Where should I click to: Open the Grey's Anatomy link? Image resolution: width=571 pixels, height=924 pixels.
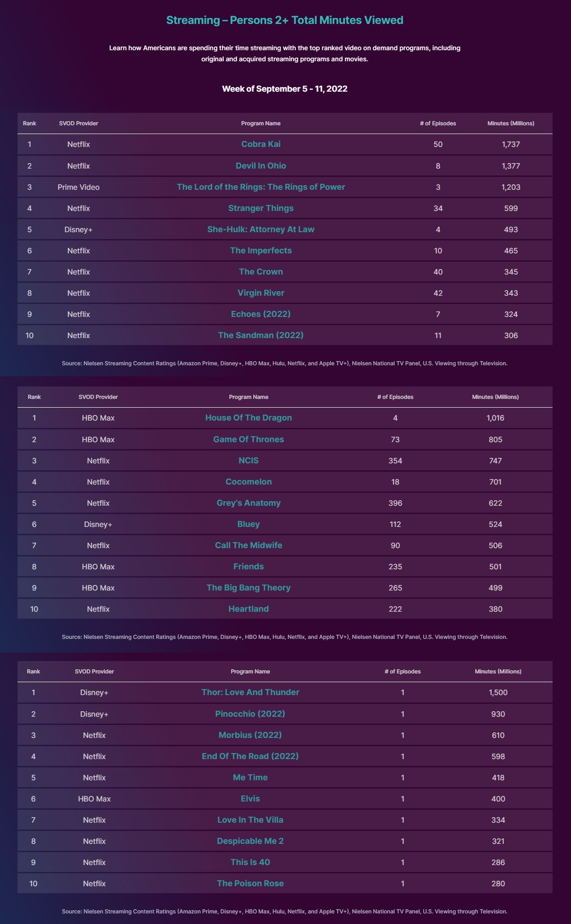coord(248,503)
